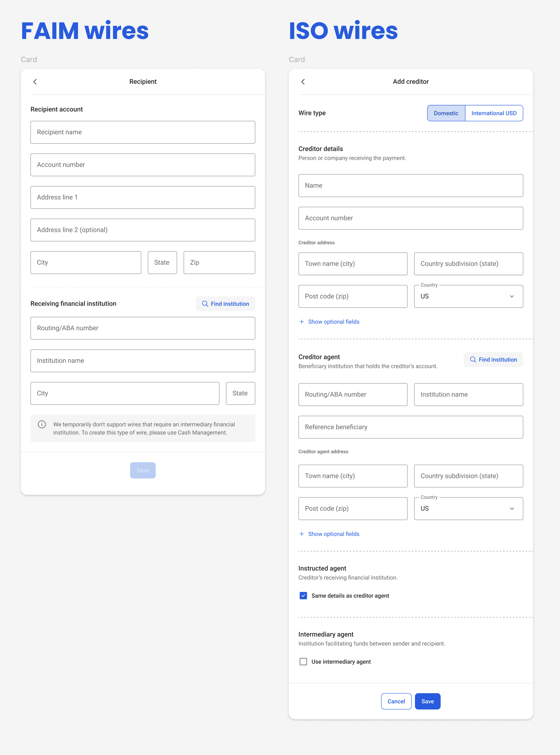Click the back arrow on Add creditor card
Viewport: 560px width, 755px height.
pyautogui.click(x=303, y=82)
